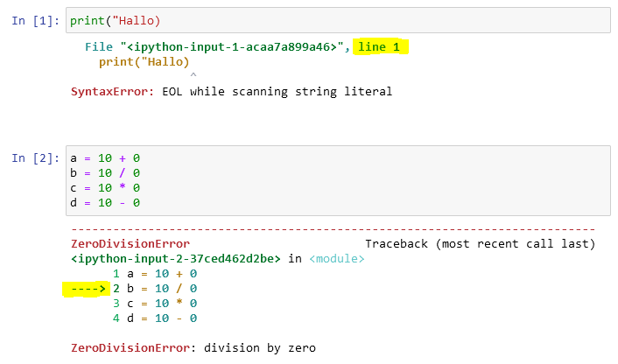Click the In [1] cell prompt

click(36, 20)
